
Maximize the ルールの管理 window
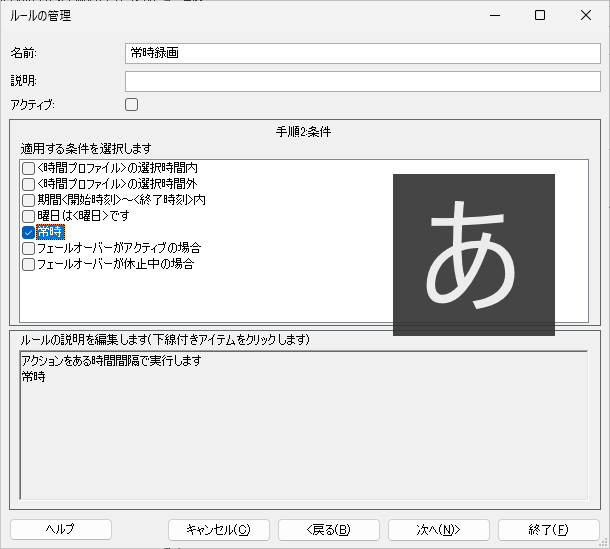(x=540, y=15)
